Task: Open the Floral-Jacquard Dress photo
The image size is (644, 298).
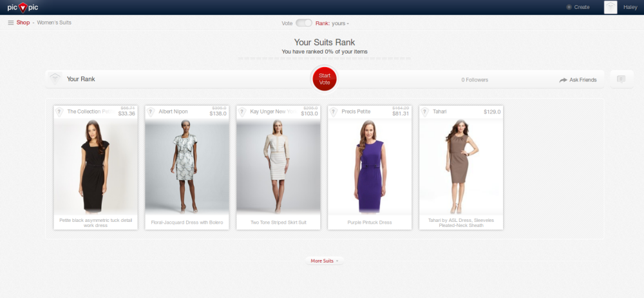Action: (x=187, y=166)
